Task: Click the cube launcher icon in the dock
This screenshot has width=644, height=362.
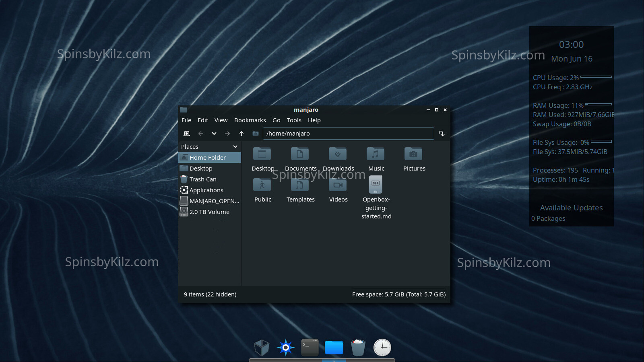Action: coord(262,348)
